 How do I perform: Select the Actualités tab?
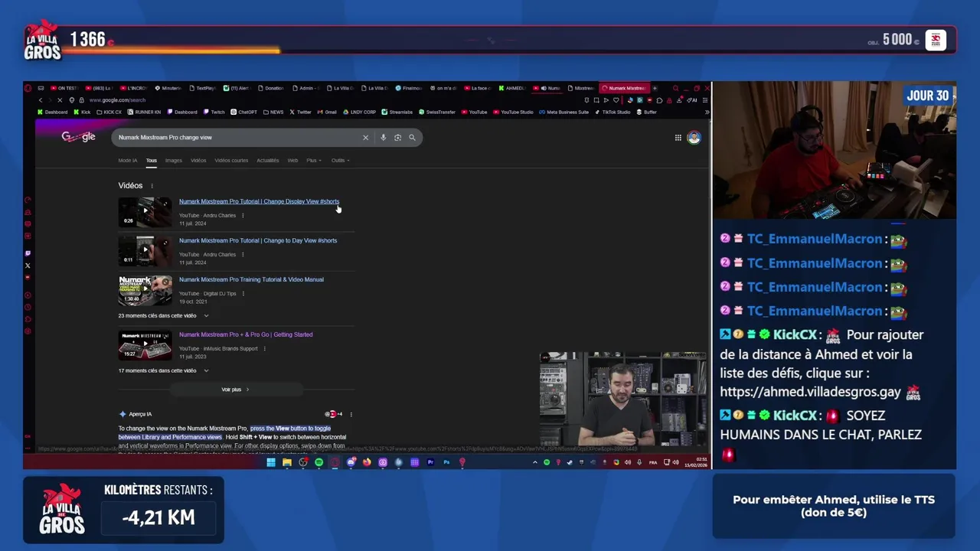tap(268, 161)
